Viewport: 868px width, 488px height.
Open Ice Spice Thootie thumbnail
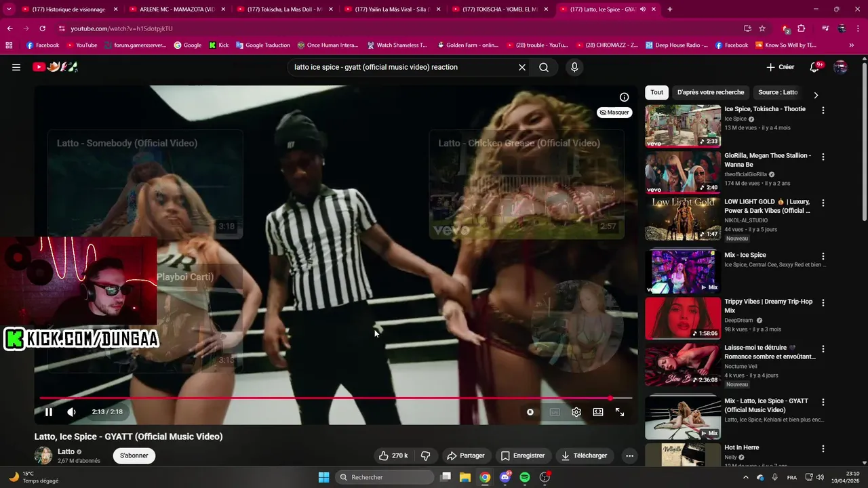coord(683,125)
